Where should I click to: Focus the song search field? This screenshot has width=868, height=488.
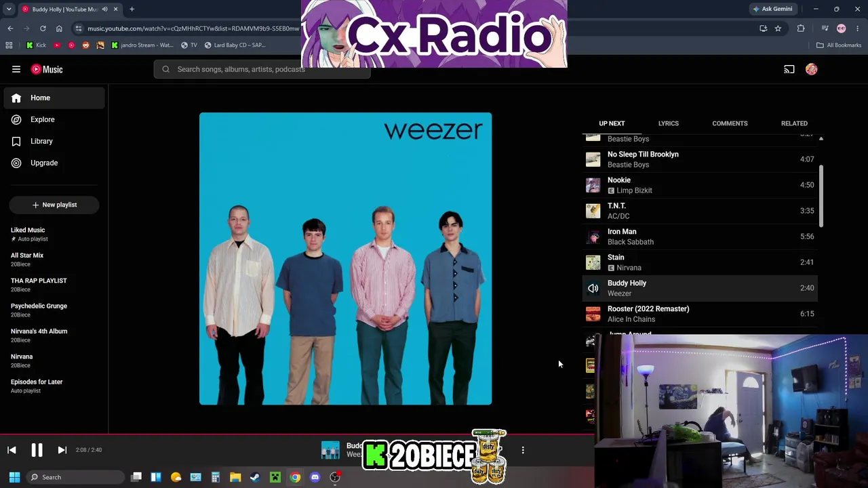(262, 69)
